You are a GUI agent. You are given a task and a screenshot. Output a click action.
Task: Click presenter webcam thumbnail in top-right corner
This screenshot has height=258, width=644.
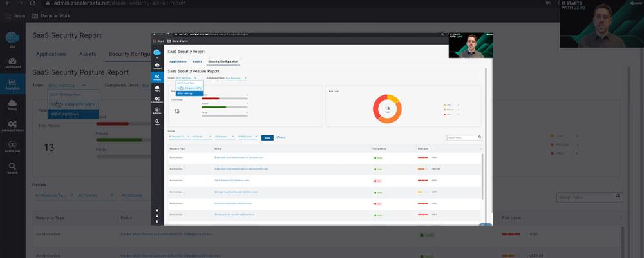pos(601,24)
